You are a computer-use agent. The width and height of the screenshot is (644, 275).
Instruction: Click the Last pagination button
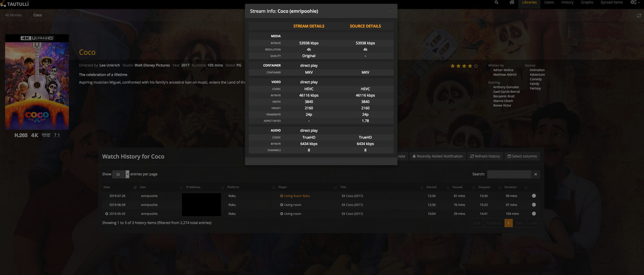tap(533, 223)
